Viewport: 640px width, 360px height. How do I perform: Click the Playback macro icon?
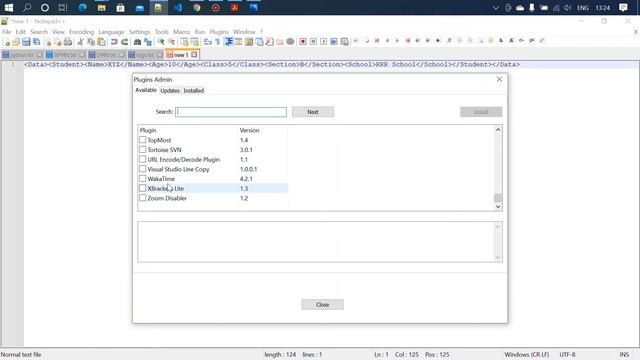click(x=324, y=42)
